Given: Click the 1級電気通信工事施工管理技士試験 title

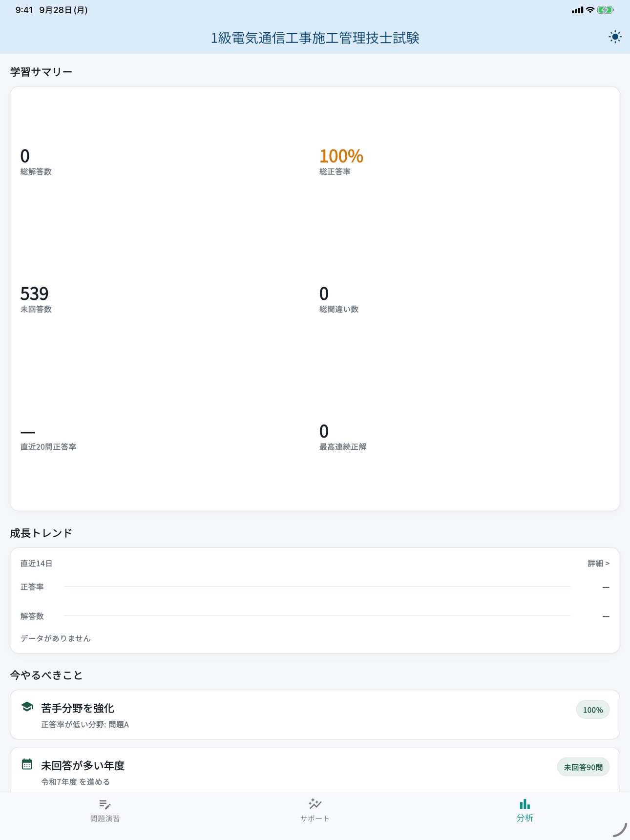Looking at the screenshot, I should click(315, 38).
